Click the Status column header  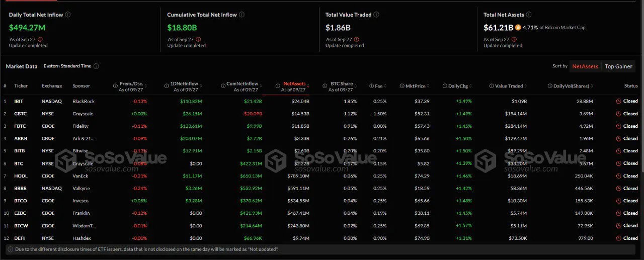(631, 86)
